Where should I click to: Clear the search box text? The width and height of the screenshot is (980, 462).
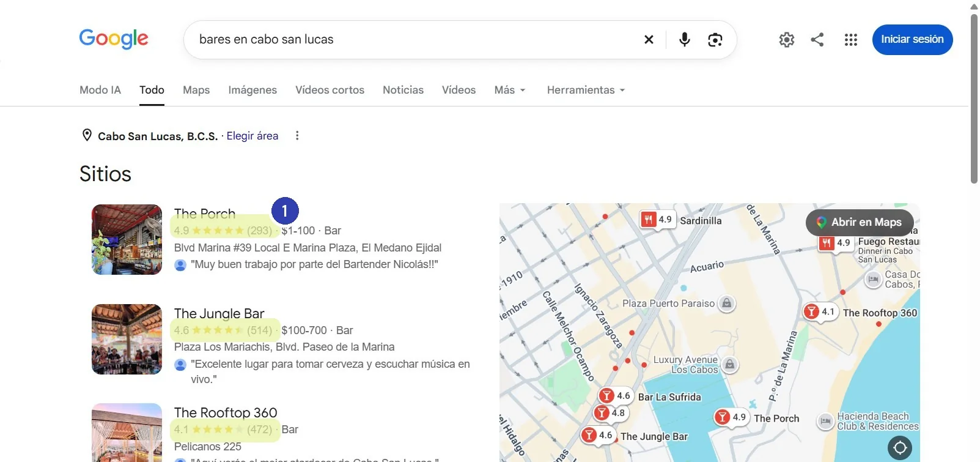point(649,39)
